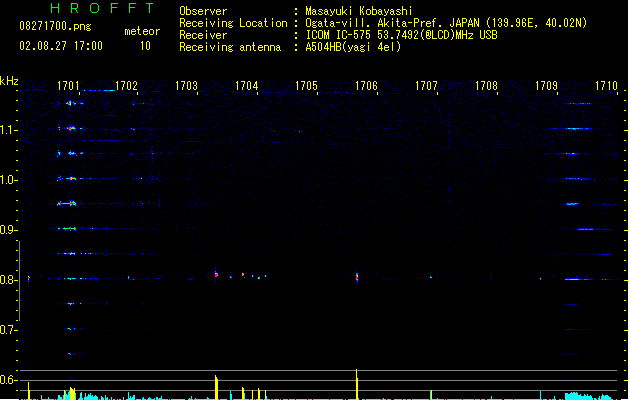Image resolution: width=629 pixels, height=400 pixels.
Task: Click the red meteor echo just past 1706
Action: point(357,277)
